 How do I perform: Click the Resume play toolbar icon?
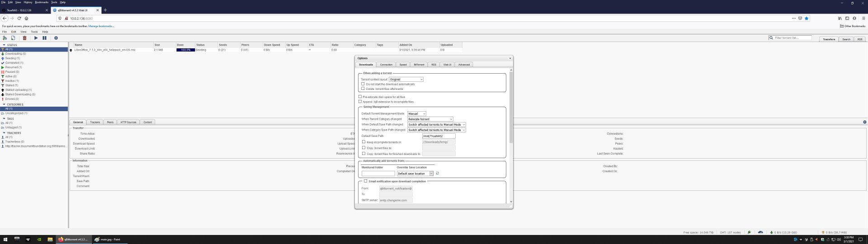(x=36, y=38)
